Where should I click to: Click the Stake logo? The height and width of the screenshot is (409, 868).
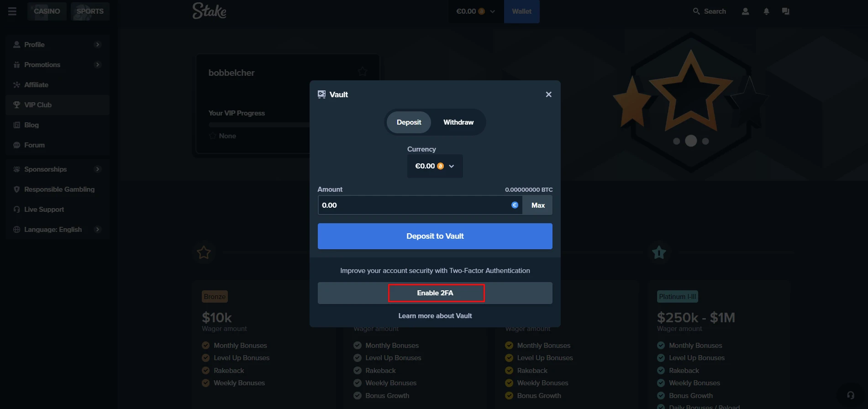click(209, 11)
